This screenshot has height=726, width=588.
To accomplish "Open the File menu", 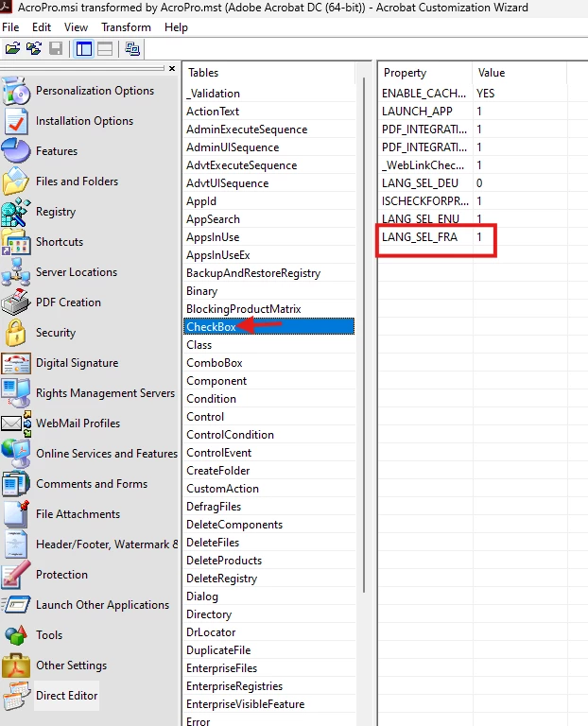I will tap(10, 27).
